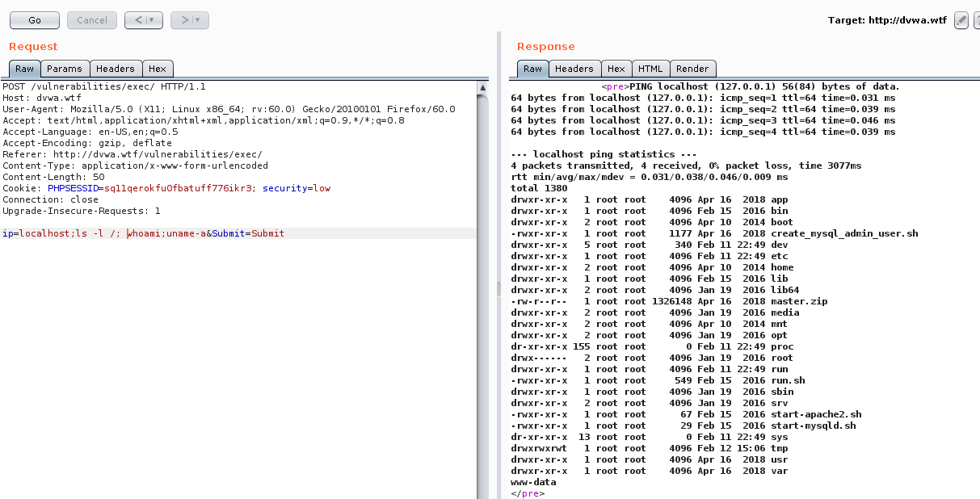Open the Headers tab in Request panel
The height and width of the screenshot is (499, 980).
point(116,69)
